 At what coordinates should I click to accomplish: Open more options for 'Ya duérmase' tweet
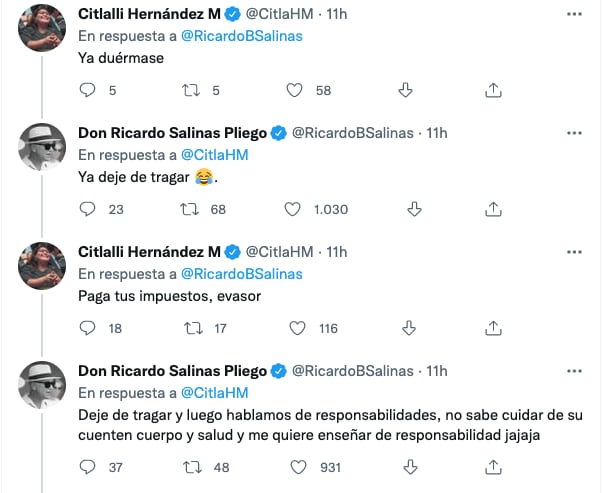[572, 14]
